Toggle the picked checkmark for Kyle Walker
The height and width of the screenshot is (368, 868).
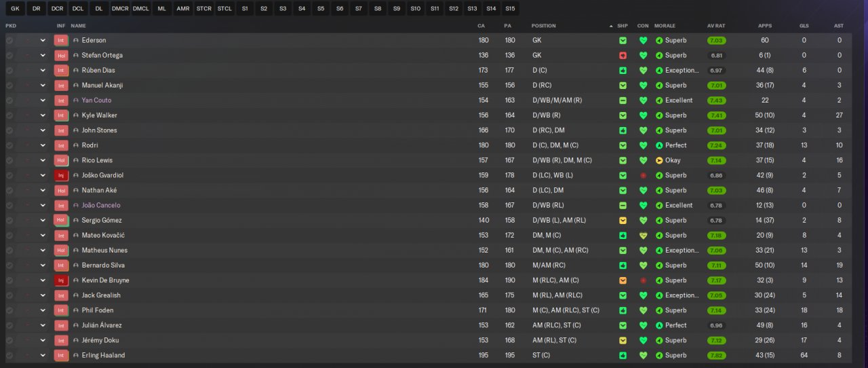point(9,115)
